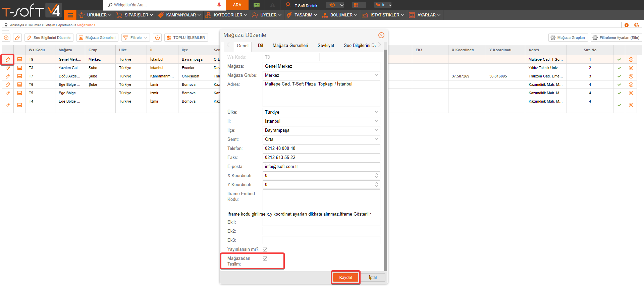Screen dimensions: 644x289
Task: Open the Filtrele dropdown in the toolbar
Action: 136,38
